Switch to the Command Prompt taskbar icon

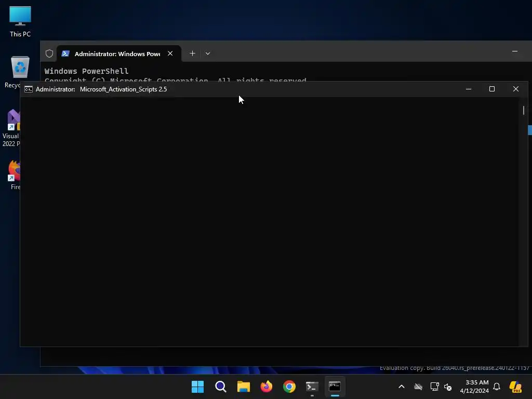[x=335, y=387]
